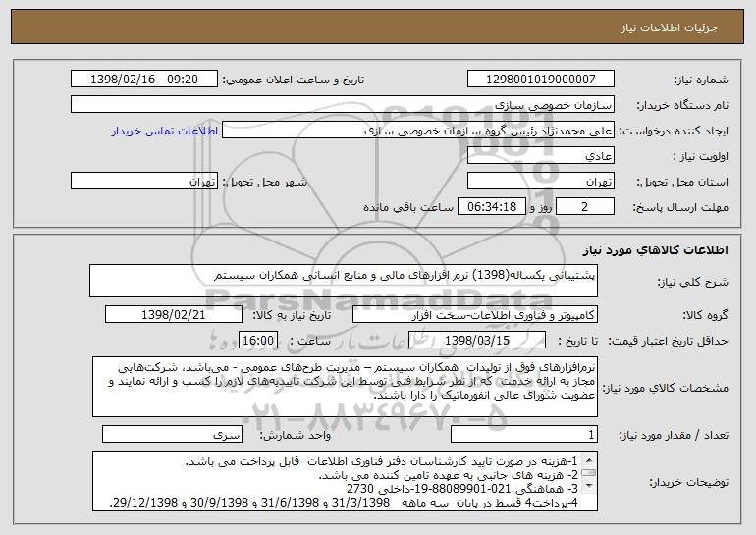Click the scroll down arrow in buyer notes
The image size is (756, 535).
click(x=589, y=487)
